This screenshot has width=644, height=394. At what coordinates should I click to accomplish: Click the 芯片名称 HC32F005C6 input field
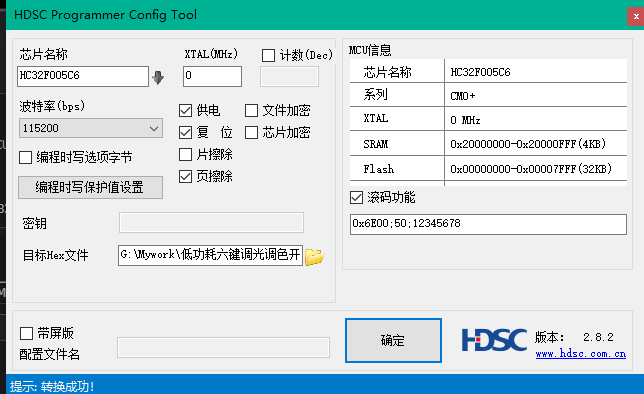click(83, 76)
